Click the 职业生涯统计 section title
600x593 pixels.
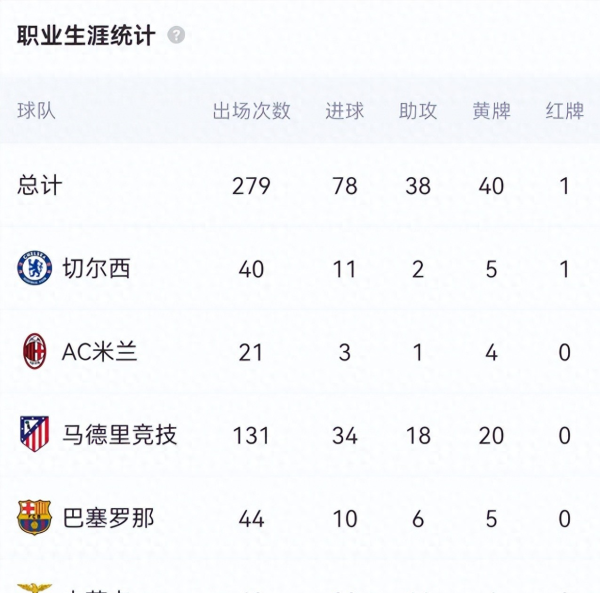86,35
